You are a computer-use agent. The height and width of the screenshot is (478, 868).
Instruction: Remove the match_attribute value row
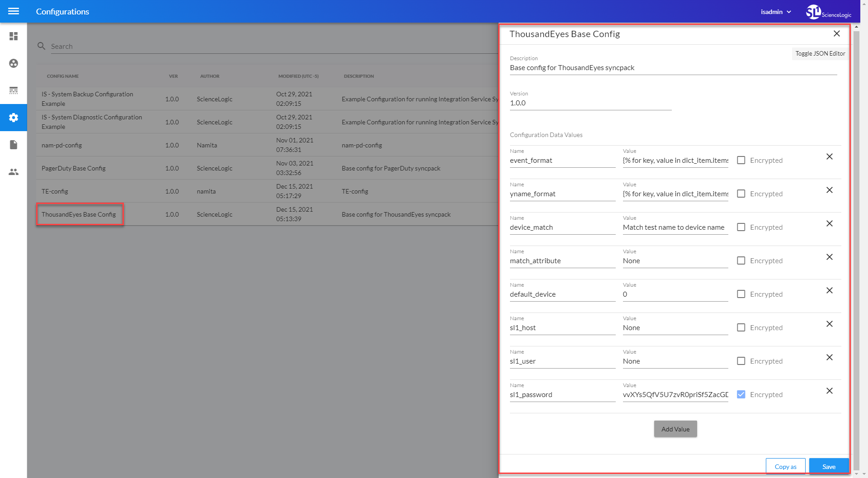[x=830, y=257]
